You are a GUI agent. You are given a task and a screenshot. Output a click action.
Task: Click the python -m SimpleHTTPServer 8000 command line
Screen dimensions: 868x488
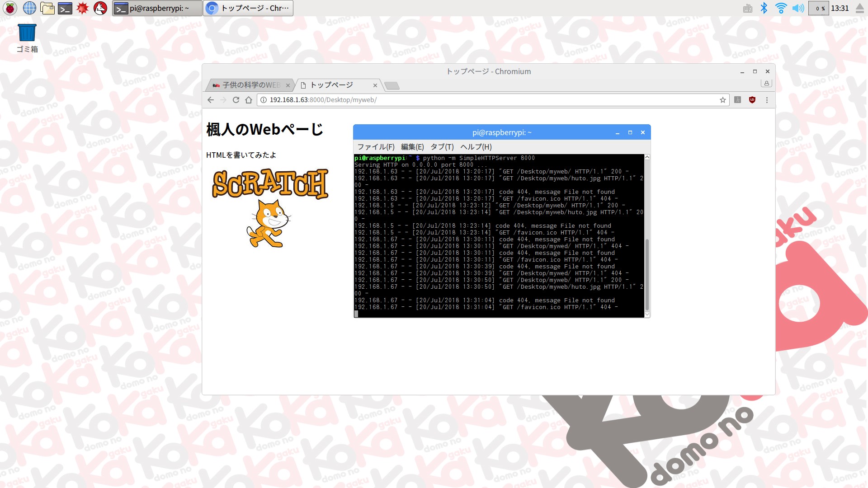point(479,158)
